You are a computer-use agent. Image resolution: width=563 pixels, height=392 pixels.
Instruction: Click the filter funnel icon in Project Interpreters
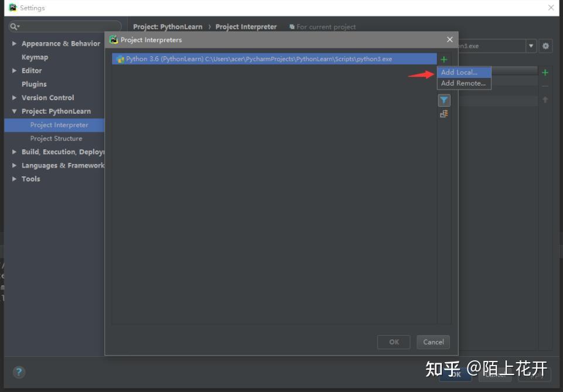(x=443, y=100)
